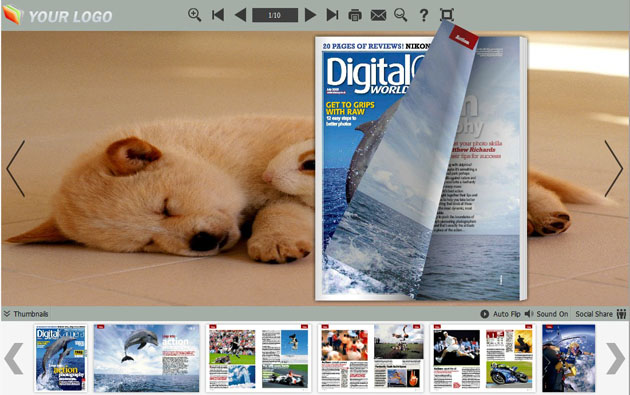Print the flipbook via printer icon
The width and height of the screenshot is (630, 395).
pos(355,15)
